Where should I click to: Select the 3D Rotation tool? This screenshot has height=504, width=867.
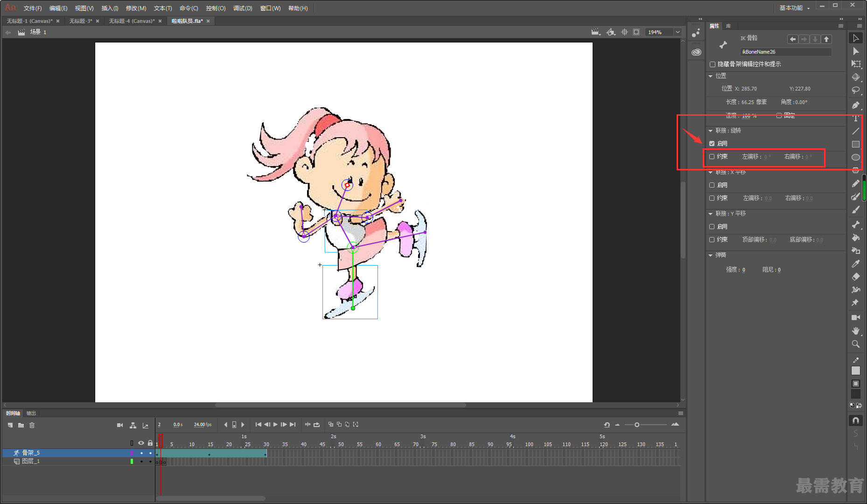click(855, 77)
